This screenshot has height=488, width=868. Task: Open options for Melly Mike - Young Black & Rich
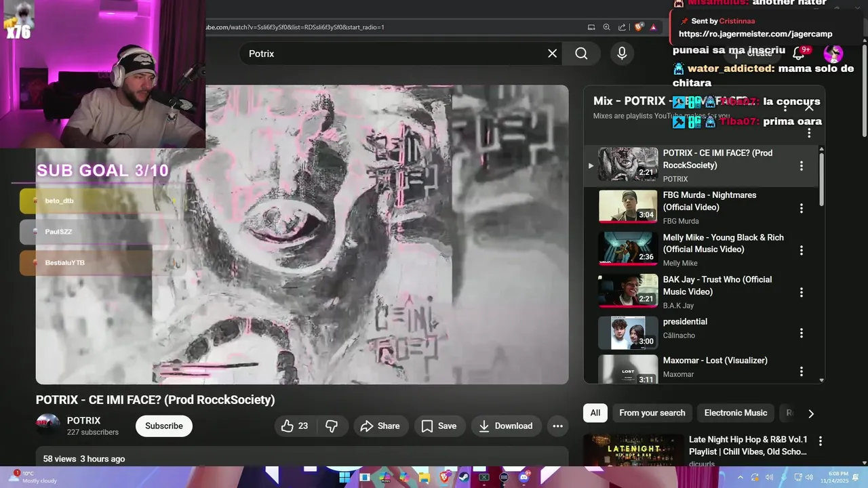pyautogui.click(x=802, y=250)
